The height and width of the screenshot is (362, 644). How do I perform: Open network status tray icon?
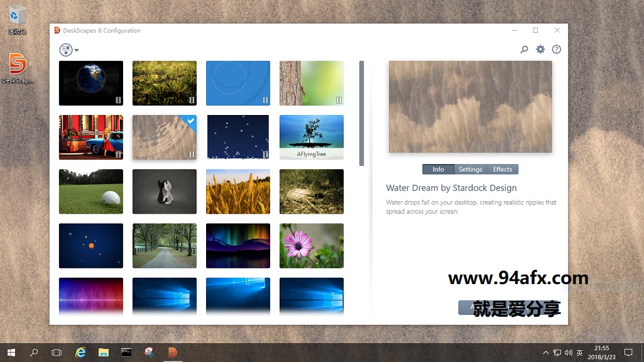click(557, 353)
